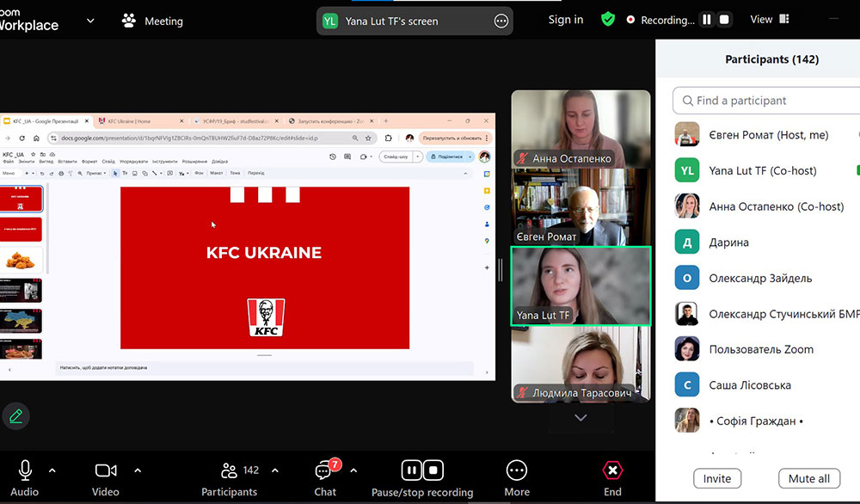This screenshot has height=504, width=860.
Task: Open the Zoom Workplace dropdown chevron
Action: 90,21
